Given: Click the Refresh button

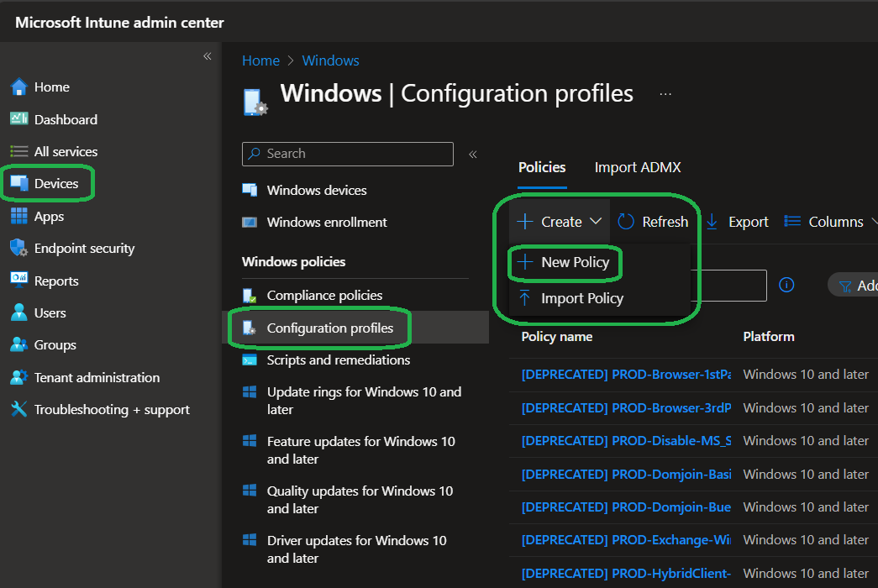Looking at the screenshot, I should (x=654, y=222).
